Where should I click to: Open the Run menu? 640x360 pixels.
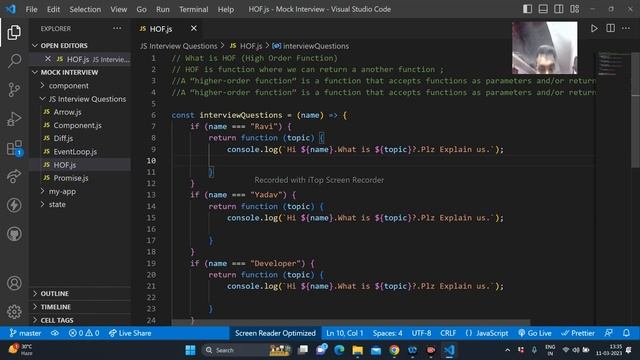point(162,9)
